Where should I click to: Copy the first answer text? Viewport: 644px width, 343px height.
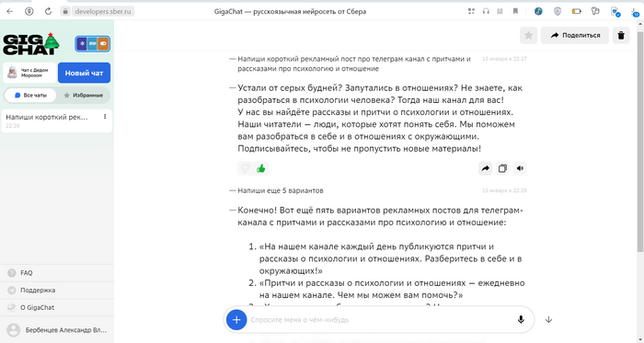tap(502, 168)
